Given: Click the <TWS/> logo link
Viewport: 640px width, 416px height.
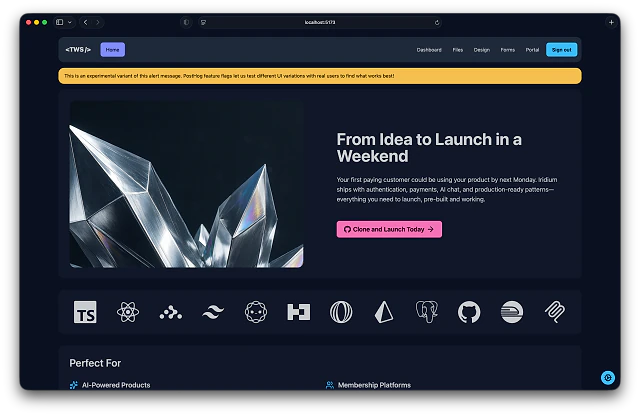Looking at the screenshot, I should 78,49.
